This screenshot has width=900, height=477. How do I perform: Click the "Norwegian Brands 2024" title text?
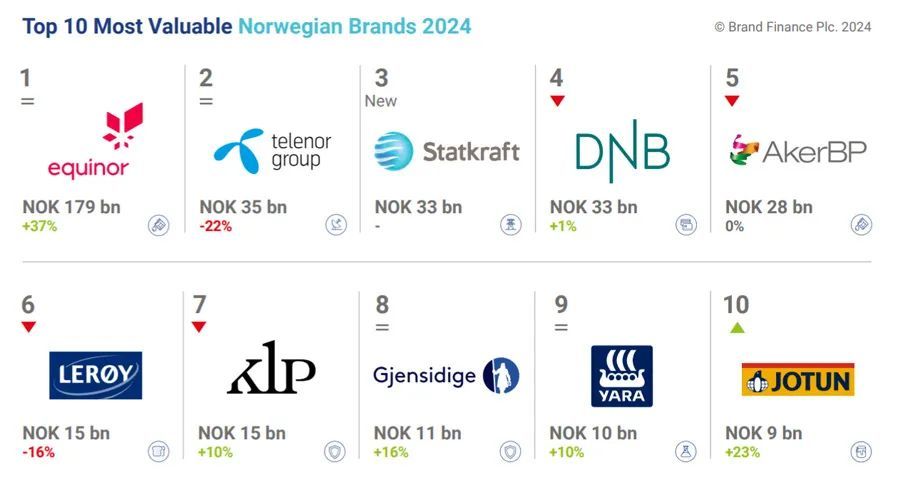[x=354, y=26]
